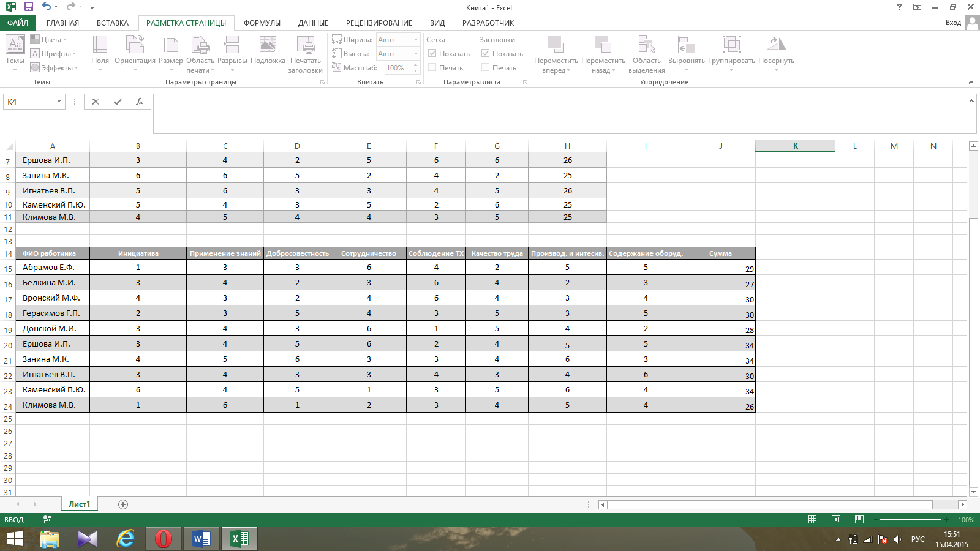Click the Insert Function fx button
The image size is (980, 551).
140,102
